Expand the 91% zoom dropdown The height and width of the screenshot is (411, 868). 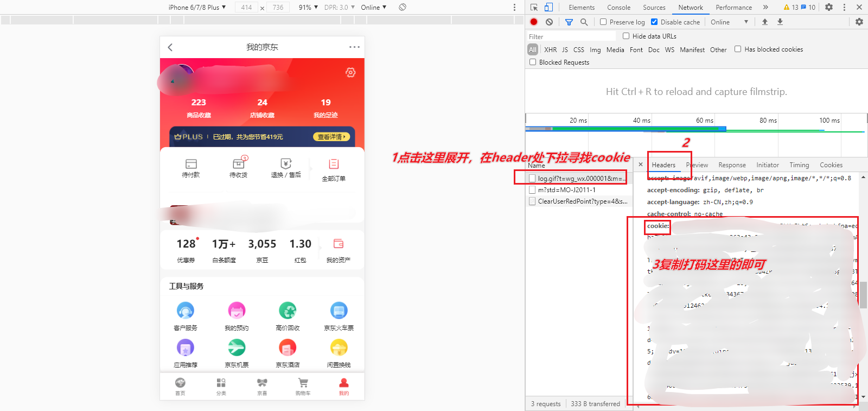pos(308,7)
